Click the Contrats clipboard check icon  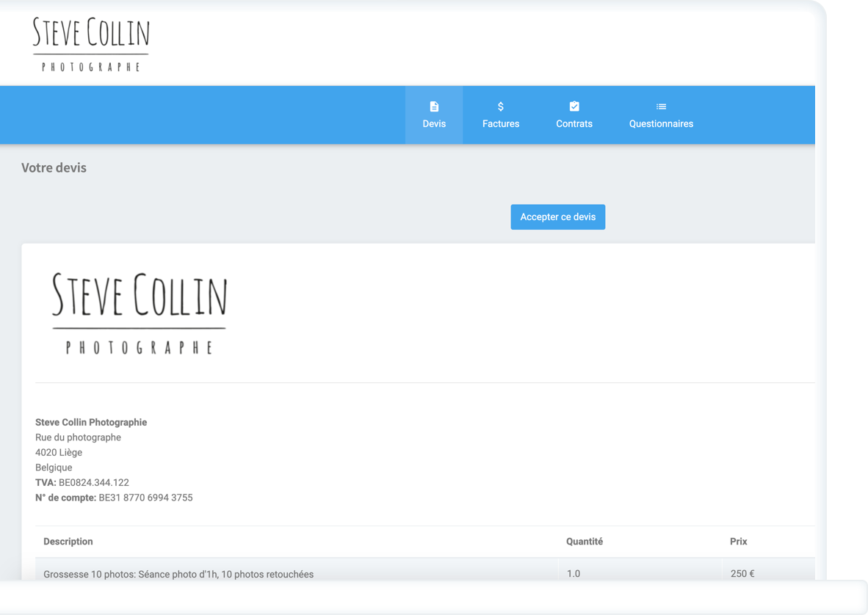(x=574, y=107)
